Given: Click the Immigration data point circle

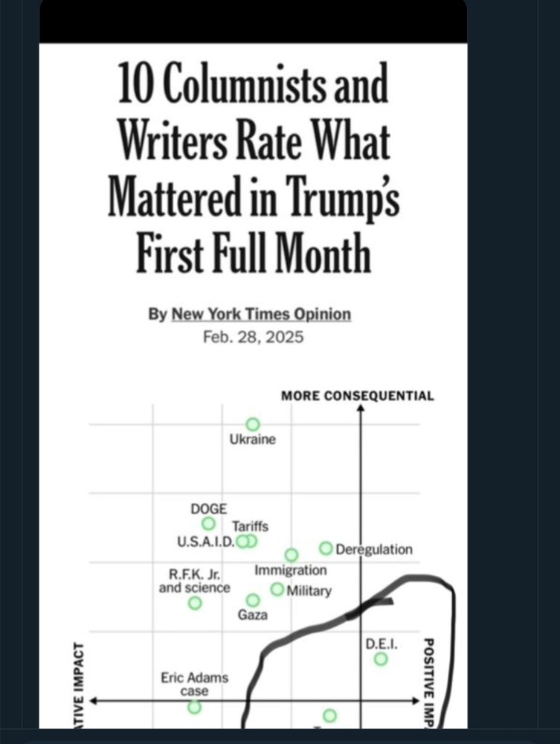Looking at the screenshot, I should [x=292, y=555].
